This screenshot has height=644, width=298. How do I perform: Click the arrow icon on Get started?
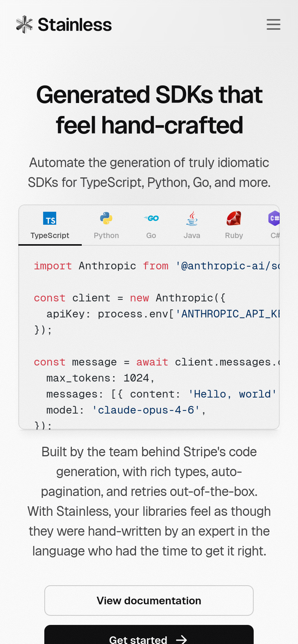click(x=181, y=640)
